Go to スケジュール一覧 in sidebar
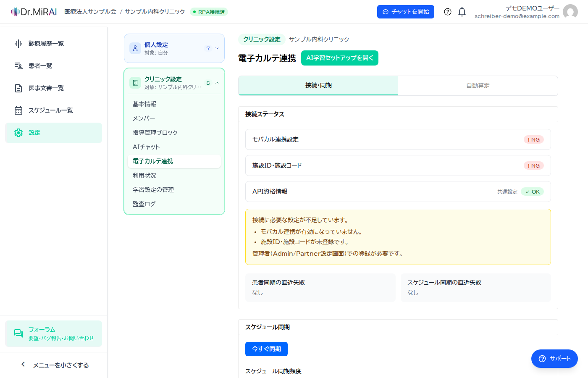The height and width of the screenshot is (378, 588). pyautogui.click(x=54, y=110)
